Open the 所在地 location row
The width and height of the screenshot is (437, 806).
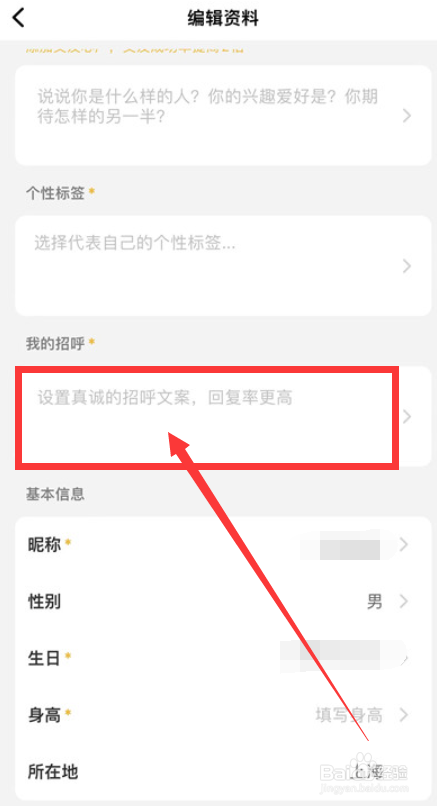point(223,772)
